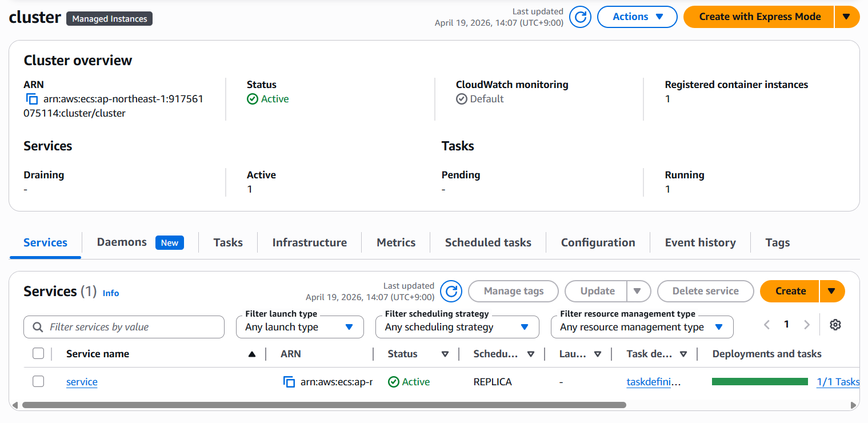This screenshot has width=868, height=423.
Task: Copy the cluster ARN
Action: click(32, 99)
